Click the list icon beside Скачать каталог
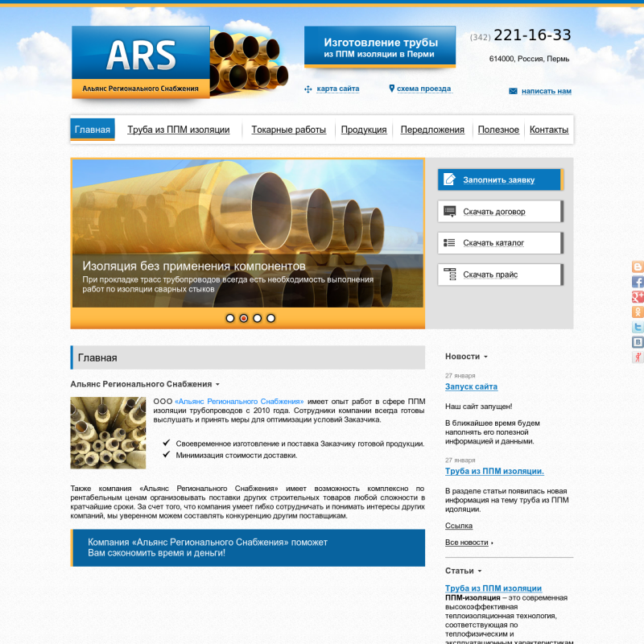The height and width of the screenshot is (644, 644). 449,243
